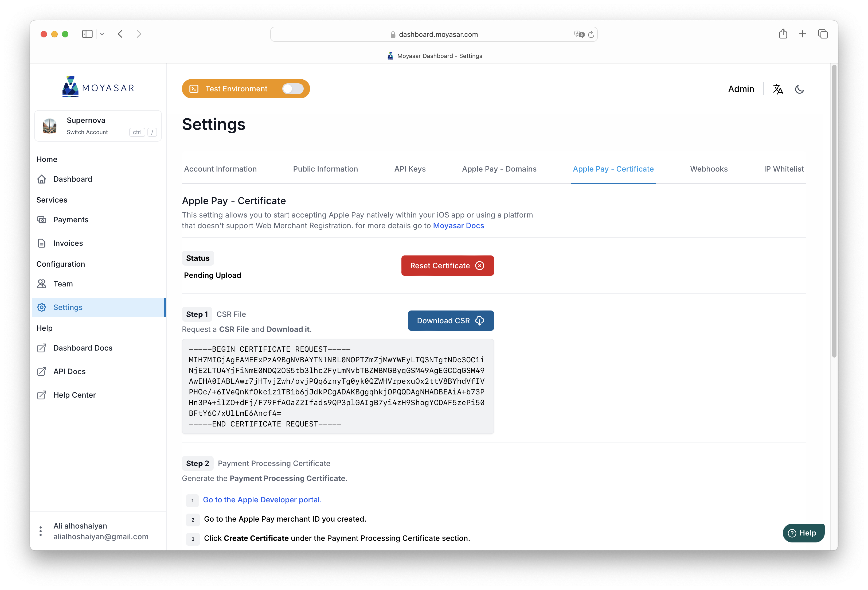Open the API Keys tab
The image size is (868, 590).
point(410,169)
